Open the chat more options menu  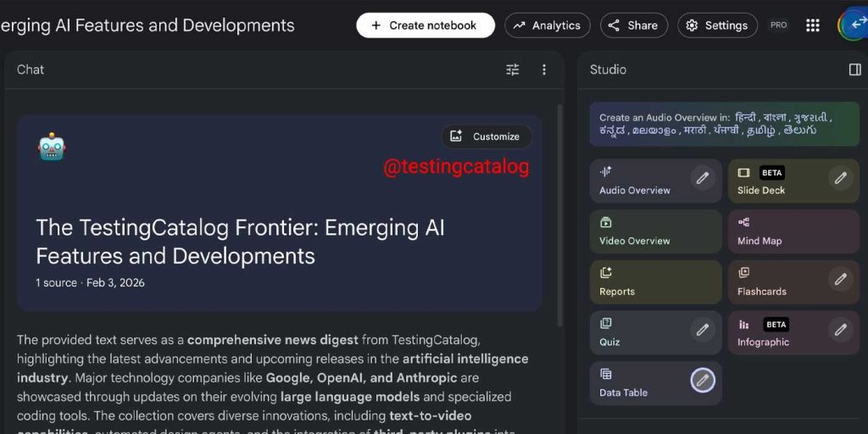pyautogui.click(x=544, y=70)
